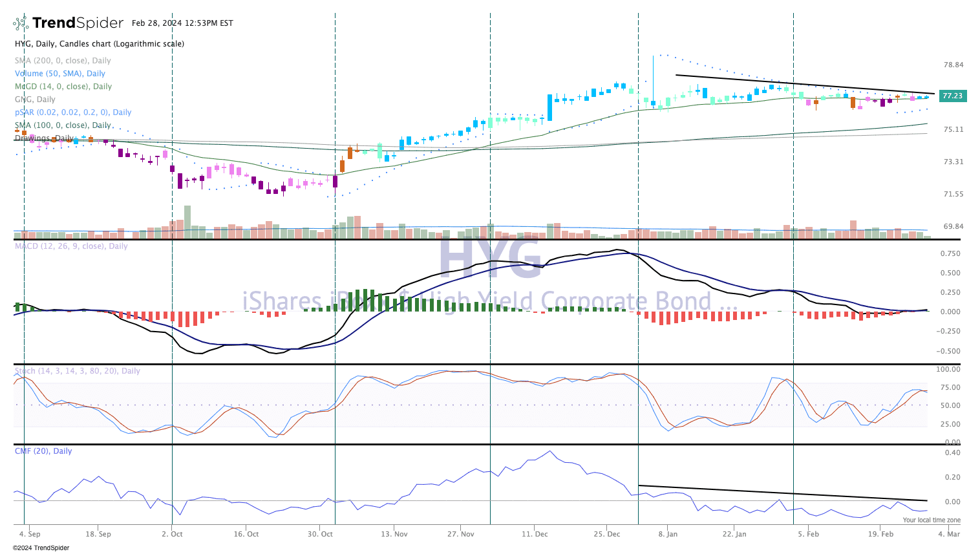The height and width of the screenshot is (554, 980).
Task: Open the Stoch (14, 3, 14, 3, 80, 20) panel label
Action: [x=77, y=371]
